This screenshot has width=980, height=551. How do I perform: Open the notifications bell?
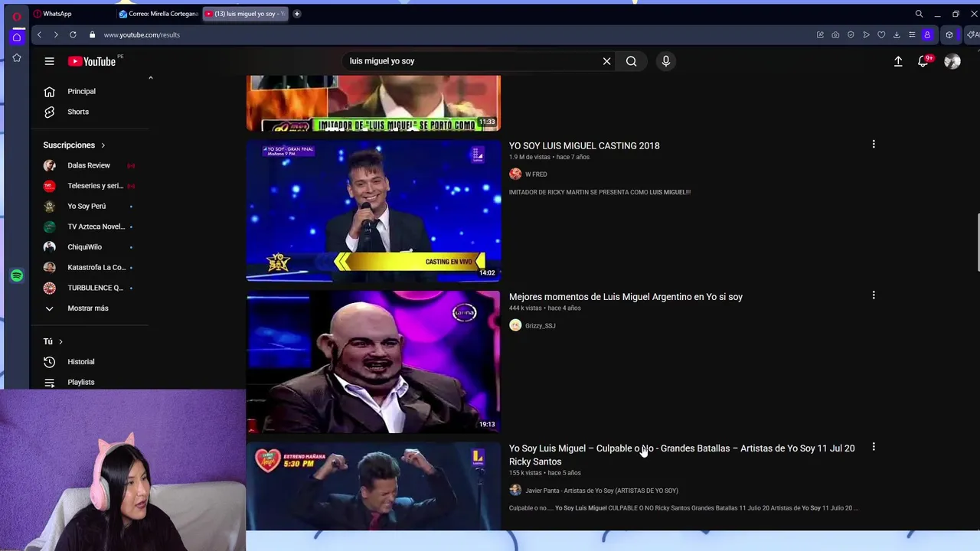pos(923,61)
